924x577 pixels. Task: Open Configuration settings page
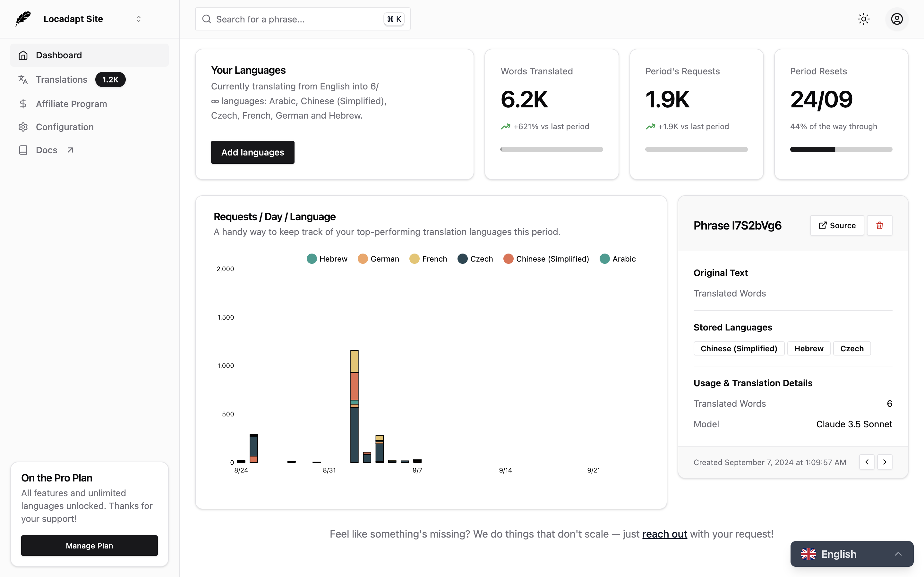coord(64,127)
